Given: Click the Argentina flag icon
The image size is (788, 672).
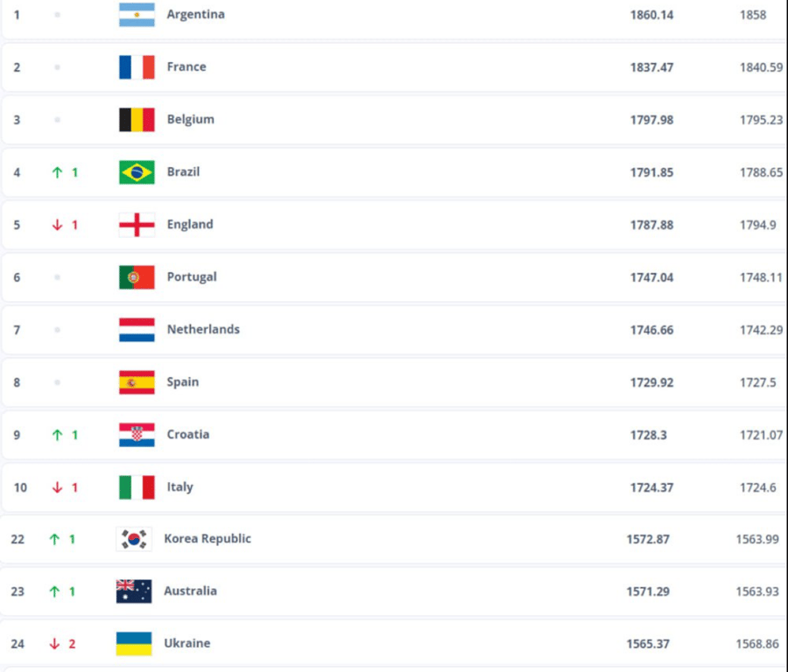Looking at the screenshot, I should pos(135,14).
